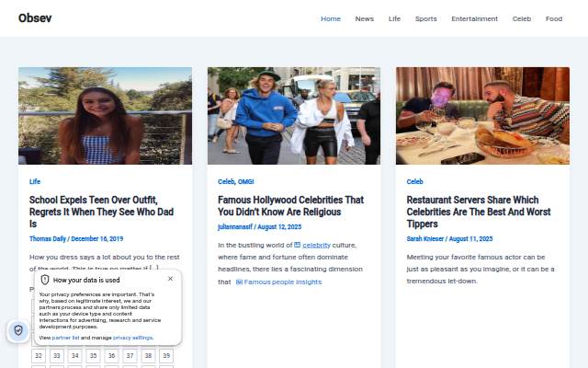This screenshot has height=368, width=588.
Task: Select number box 39
Action: [166, 356]
